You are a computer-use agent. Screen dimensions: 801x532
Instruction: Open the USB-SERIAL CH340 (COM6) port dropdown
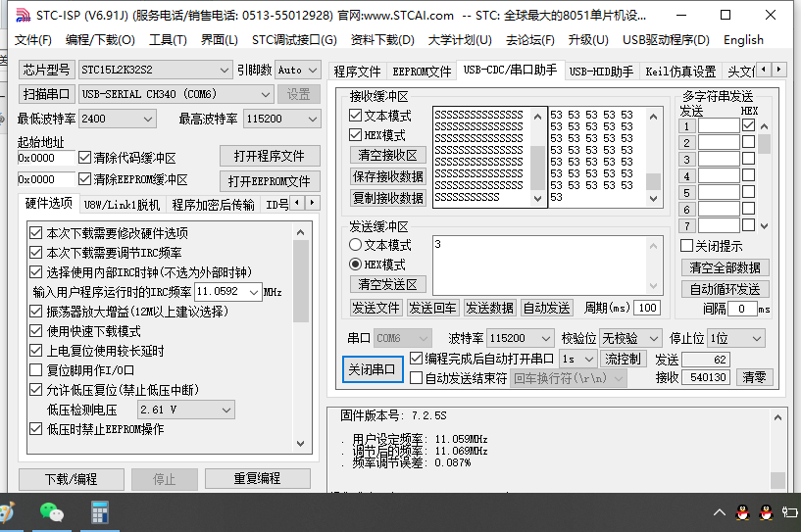pyautogui.click(x=175, y=94)
